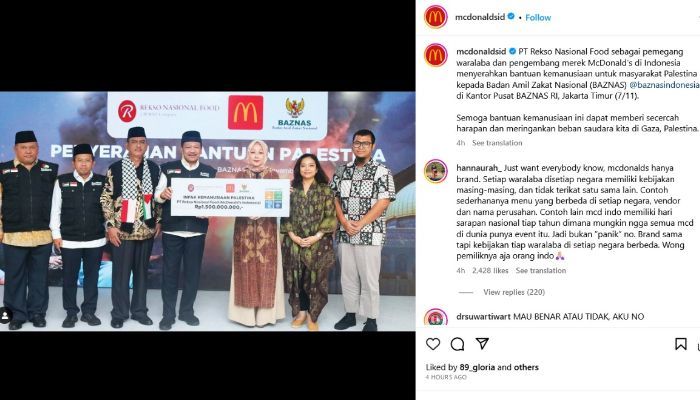Open drsuwartiwart commenter avatar
The height and width of the screenshot is (400, 700).
click(x=435, y=318)
